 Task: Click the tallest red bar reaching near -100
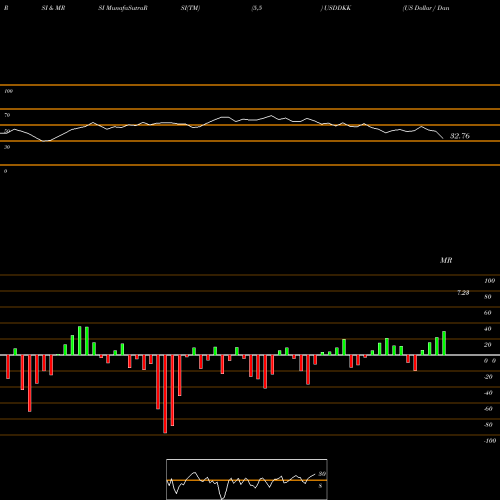coord(165,394)
